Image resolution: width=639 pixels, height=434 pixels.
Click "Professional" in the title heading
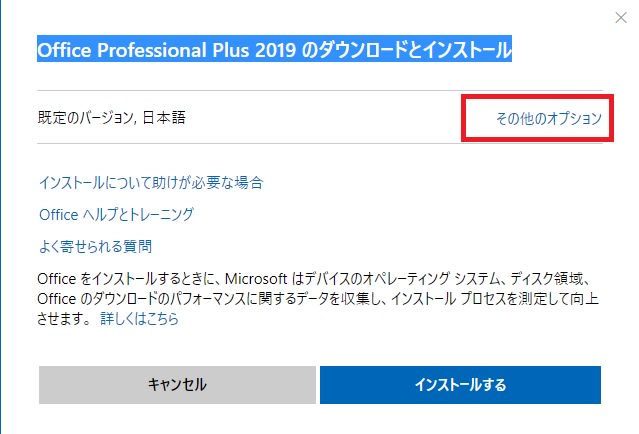152,50
